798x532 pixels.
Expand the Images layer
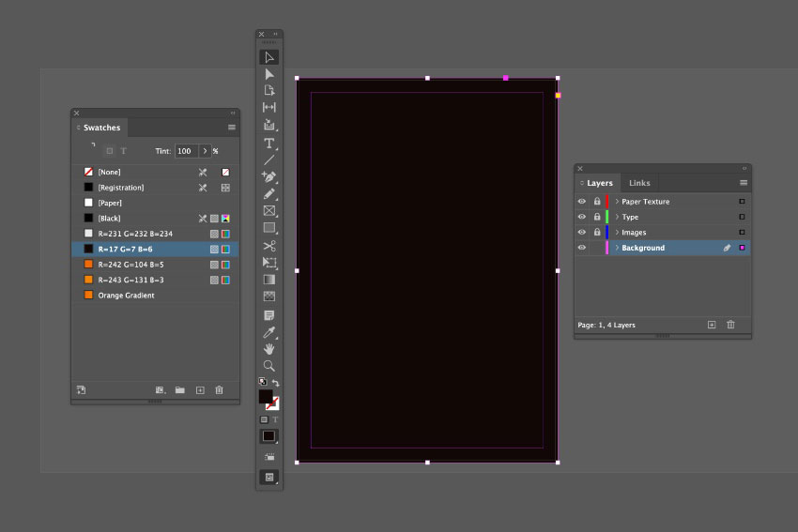click(617, 232)
